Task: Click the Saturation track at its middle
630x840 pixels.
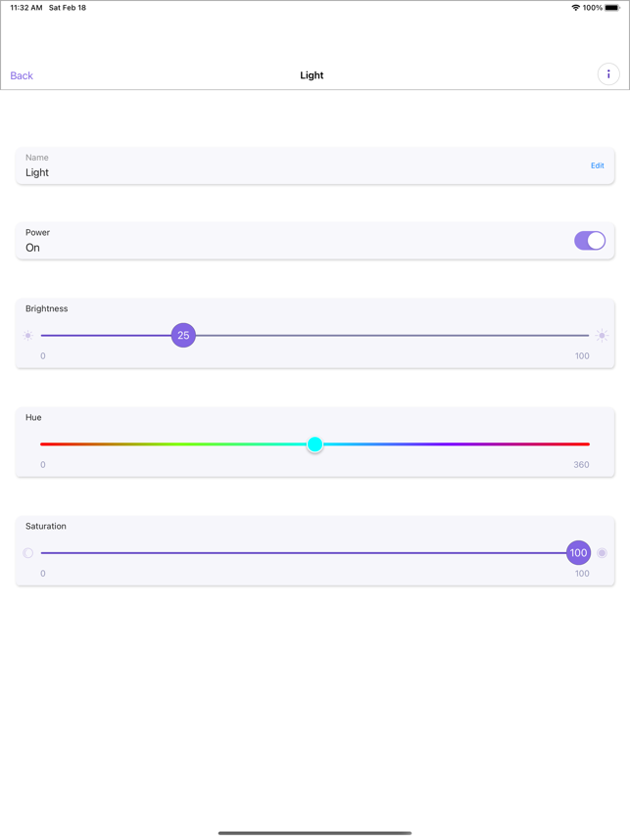Action: (315, 553)
